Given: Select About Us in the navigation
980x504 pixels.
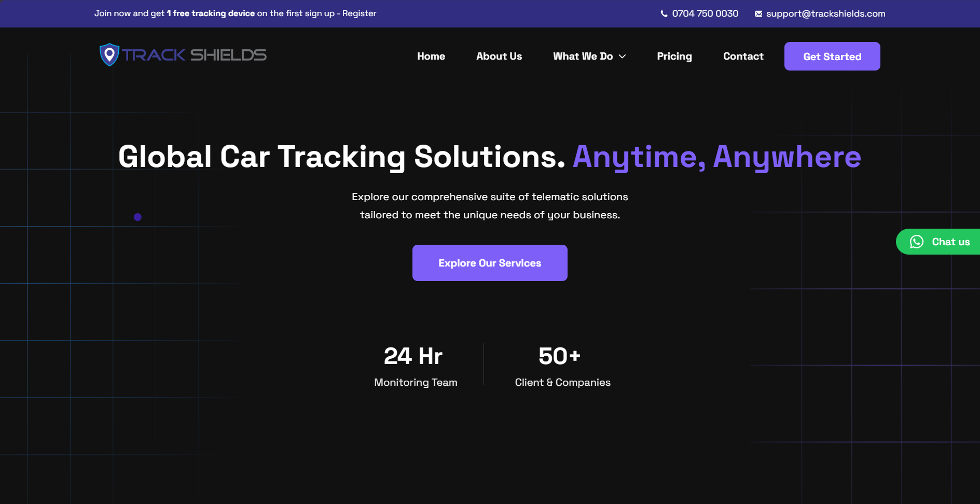Looking at the screenshot, I should click(x=499, y=56).
